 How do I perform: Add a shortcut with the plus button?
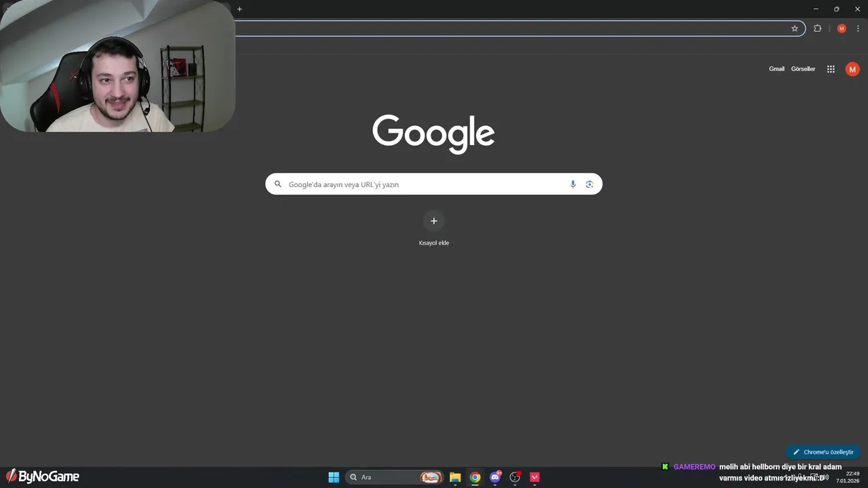434,221
